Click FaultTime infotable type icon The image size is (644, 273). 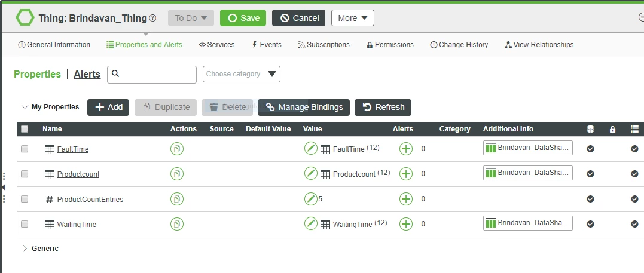click(49, 149)
